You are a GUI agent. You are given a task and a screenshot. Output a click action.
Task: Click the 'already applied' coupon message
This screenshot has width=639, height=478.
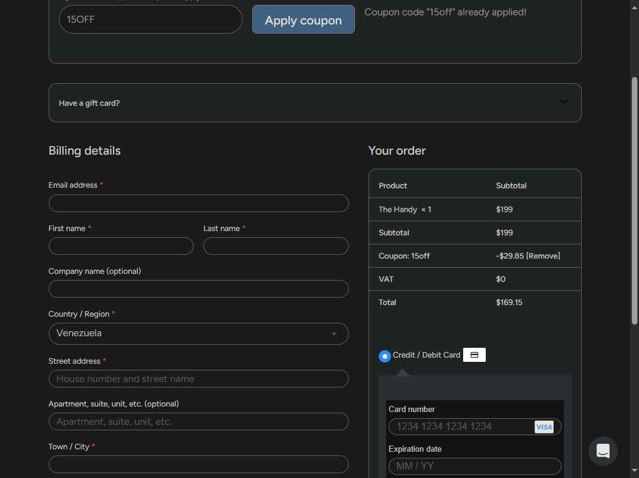445,12
